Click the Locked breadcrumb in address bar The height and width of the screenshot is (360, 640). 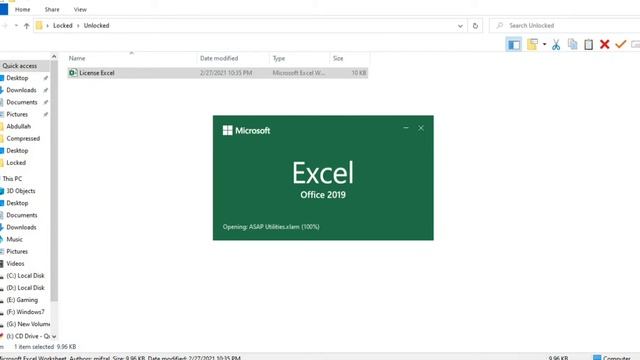pyautogui.click(x=62, y=25)
